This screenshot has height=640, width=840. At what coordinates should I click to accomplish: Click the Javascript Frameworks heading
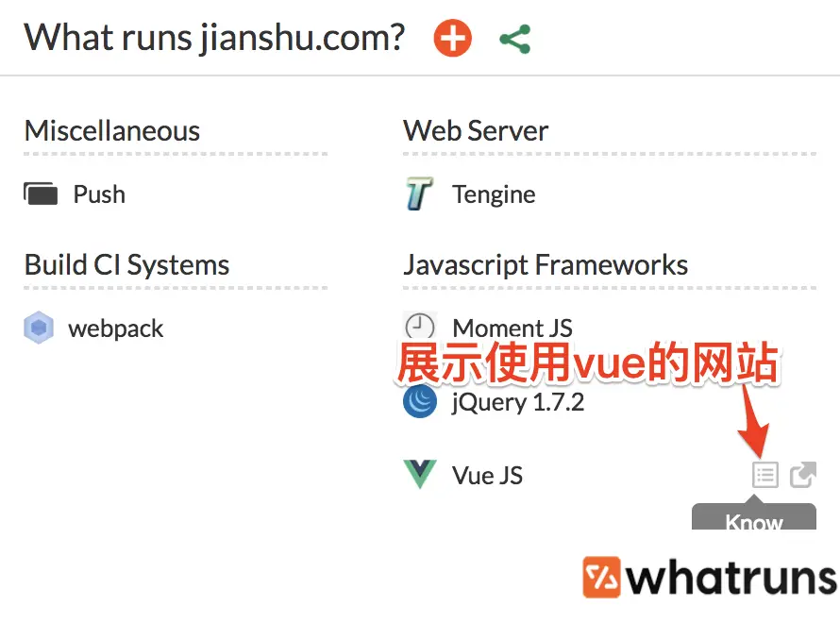546,265
